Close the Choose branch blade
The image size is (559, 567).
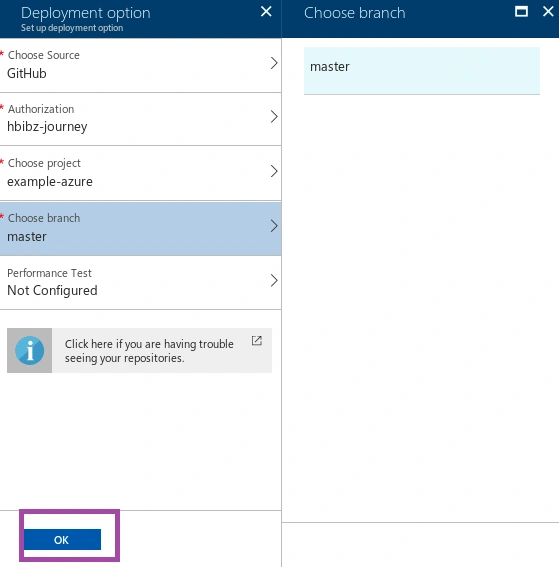pyautogui.click(x=548, y=12)
